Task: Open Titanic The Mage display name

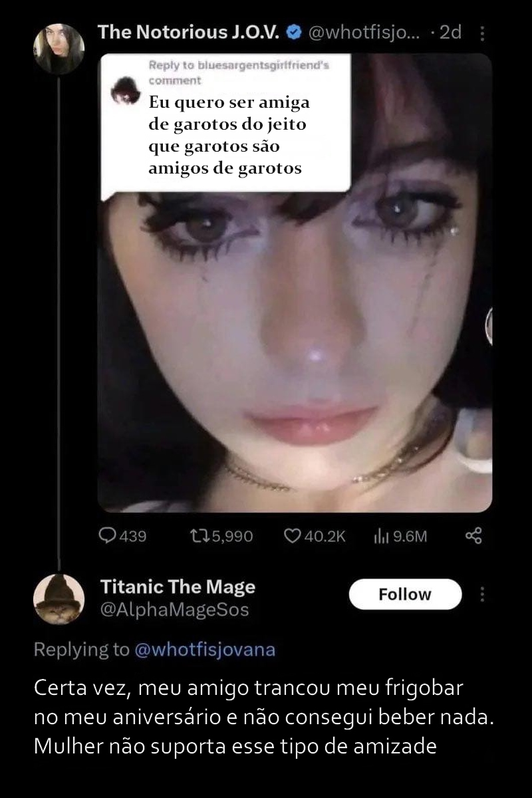Action: pyautogui.click(x=178, y=587)
